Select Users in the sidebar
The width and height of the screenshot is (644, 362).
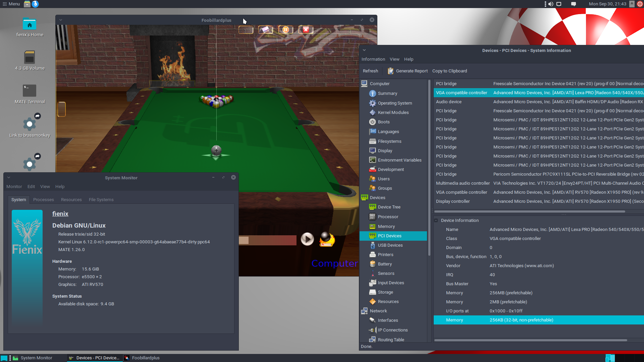coord(384,179)
